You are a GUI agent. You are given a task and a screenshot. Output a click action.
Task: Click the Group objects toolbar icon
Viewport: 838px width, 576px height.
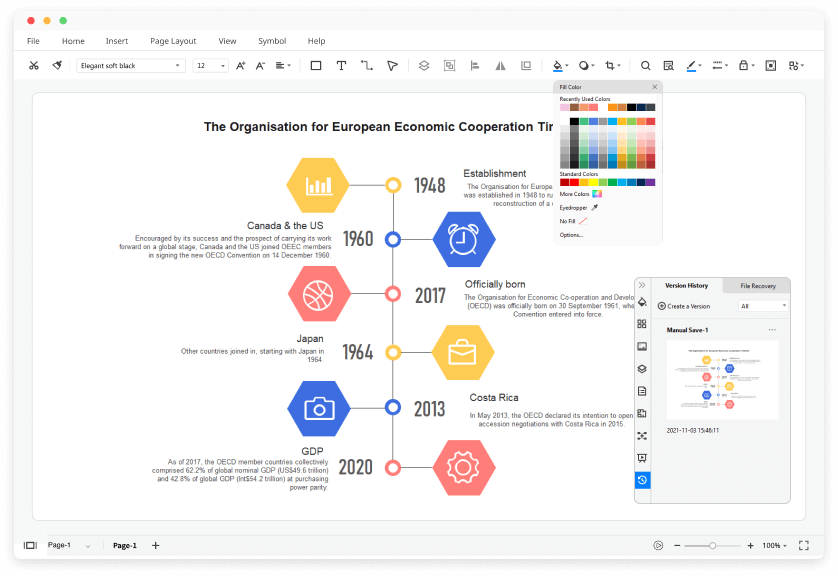449,65
